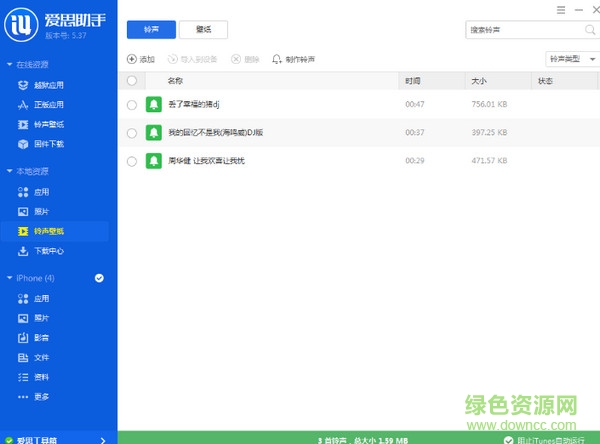
Task: Click the 越狱应用 icon in sidebar
Action: pos(23,86)
